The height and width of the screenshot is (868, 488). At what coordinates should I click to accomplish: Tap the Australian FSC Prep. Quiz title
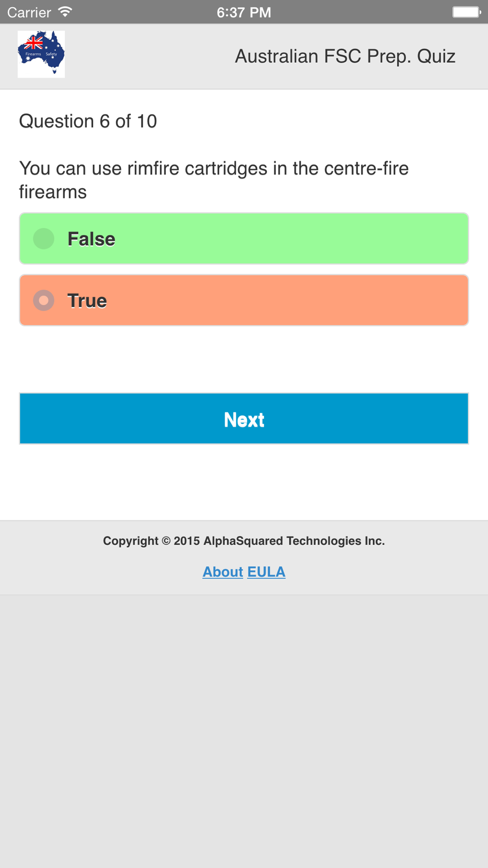coord(345,56)
